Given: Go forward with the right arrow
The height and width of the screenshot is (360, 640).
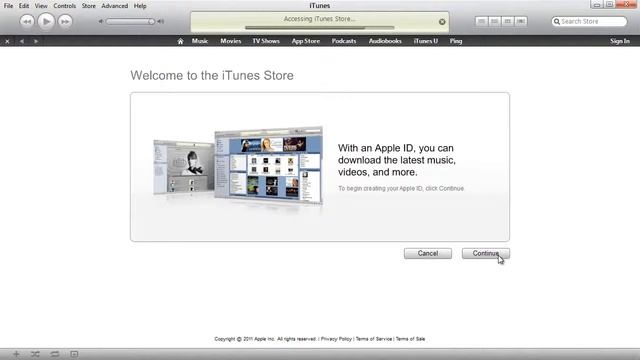Looking at the screenshot, I should 36,41.
